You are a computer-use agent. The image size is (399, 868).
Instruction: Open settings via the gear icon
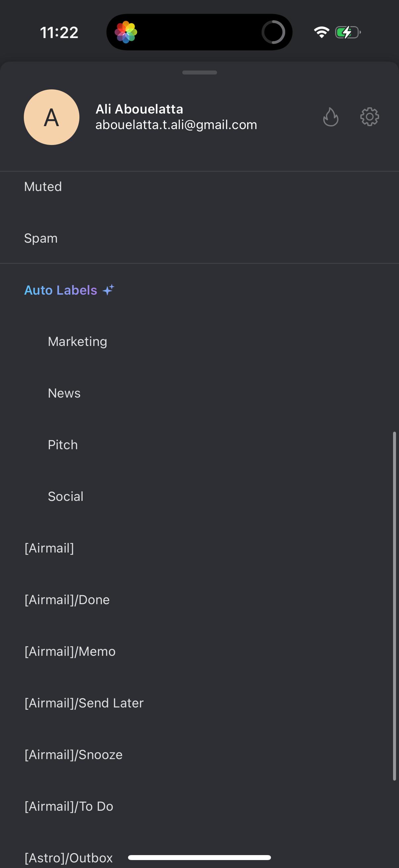click(369, 117)
